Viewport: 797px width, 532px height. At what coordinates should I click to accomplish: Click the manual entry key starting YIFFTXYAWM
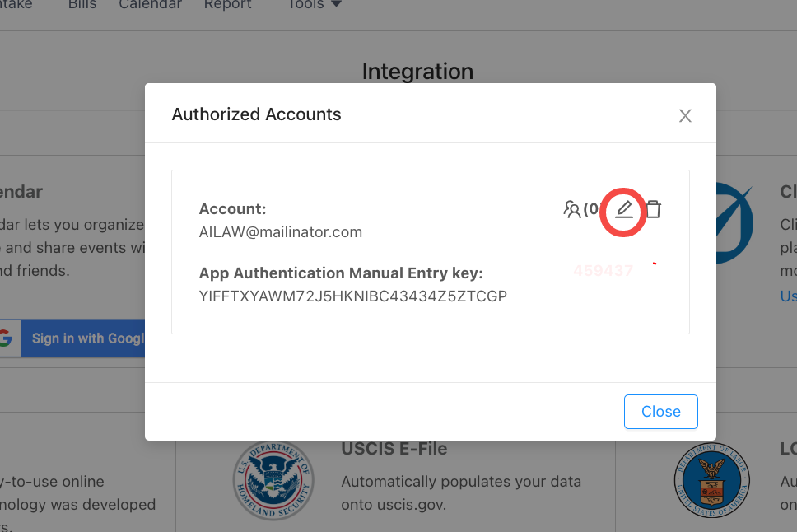[x=352, y=296]
